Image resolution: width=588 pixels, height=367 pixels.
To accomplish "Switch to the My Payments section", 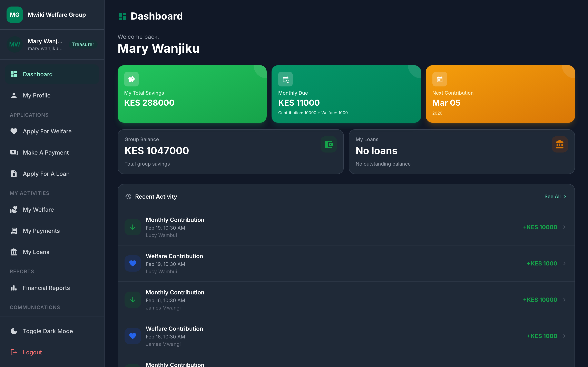I will (x=41, y=231).
